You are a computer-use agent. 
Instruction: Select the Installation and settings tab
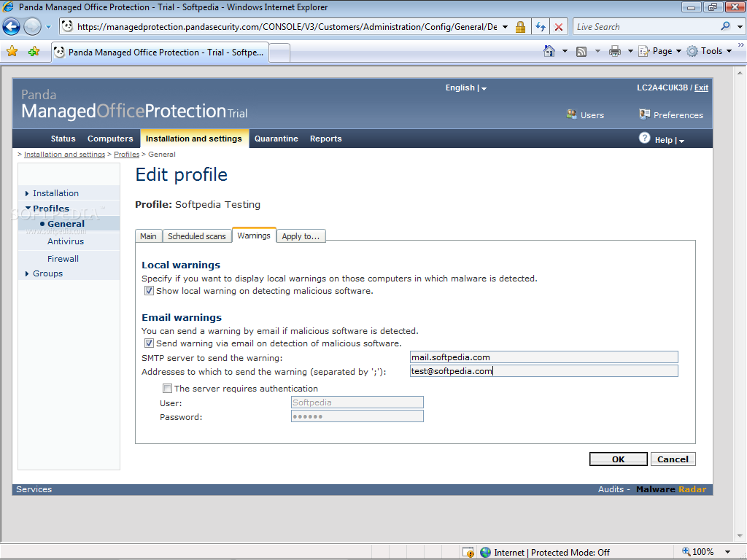click(194, 139)
